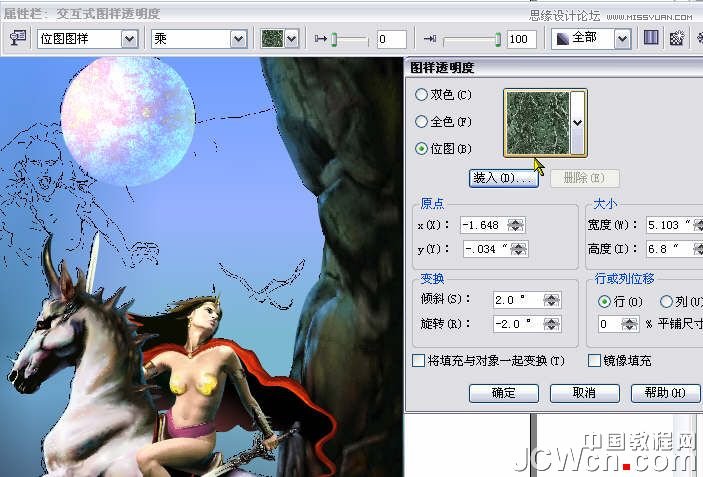Click the tile offset percentage spinner arrows
The image size is (703, 477).
coord(630,324)
